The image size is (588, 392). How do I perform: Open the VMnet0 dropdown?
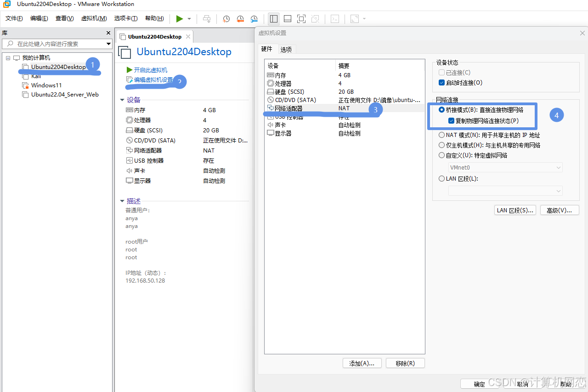tap(505, 168)
